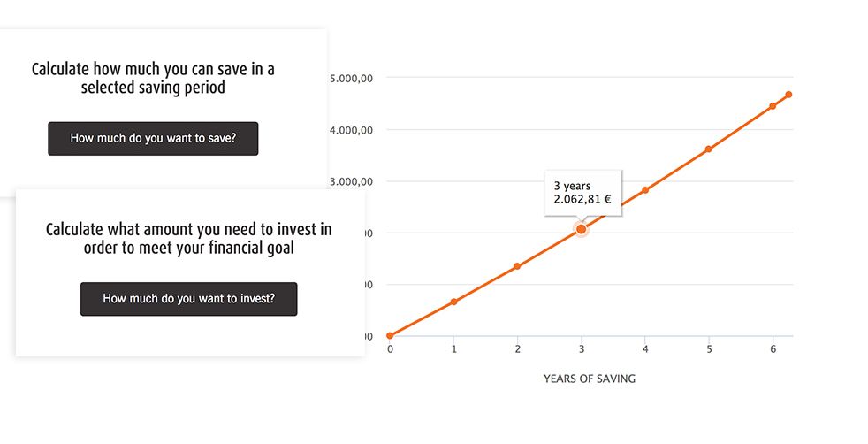This screenshot has height=444, width=868.
Task: Click the "Calculate how much you can save" heading
Action: [153, 78]
